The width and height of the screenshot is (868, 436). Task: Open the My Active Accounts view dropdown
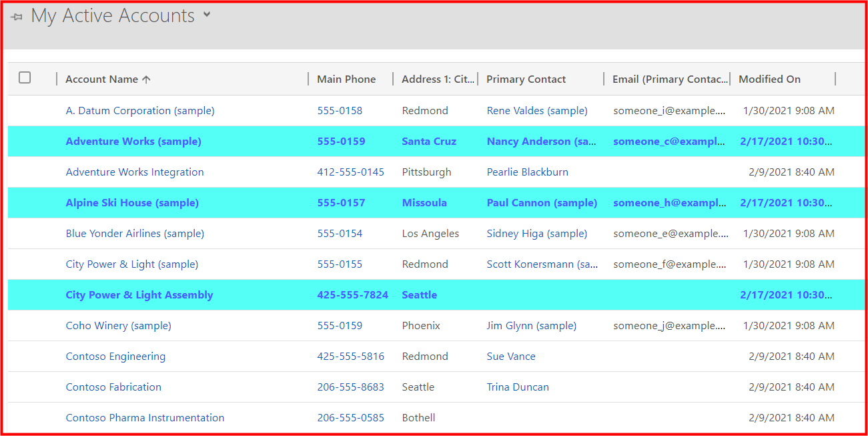pos(207,15)
